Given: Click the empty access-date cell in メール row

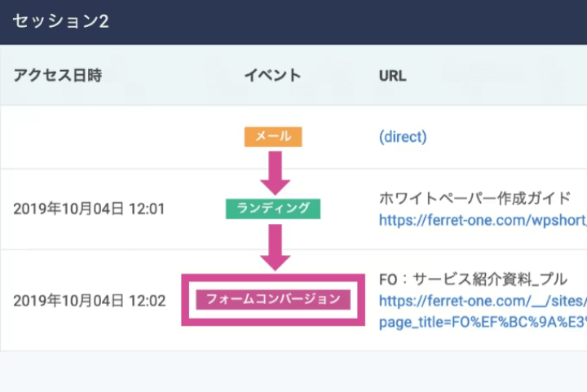Looking at the screenshot, I should (x=89, y=137).
